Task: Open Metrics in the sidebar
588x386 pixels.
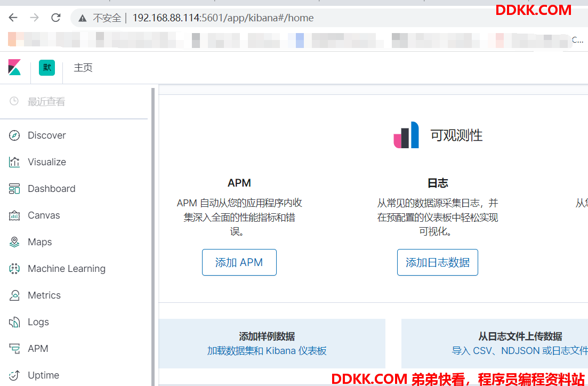Action: (x=44, y=295)
